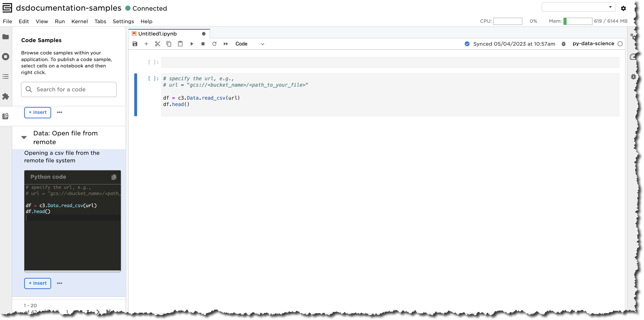Click the lower '+ insert' button

point(37,283)
